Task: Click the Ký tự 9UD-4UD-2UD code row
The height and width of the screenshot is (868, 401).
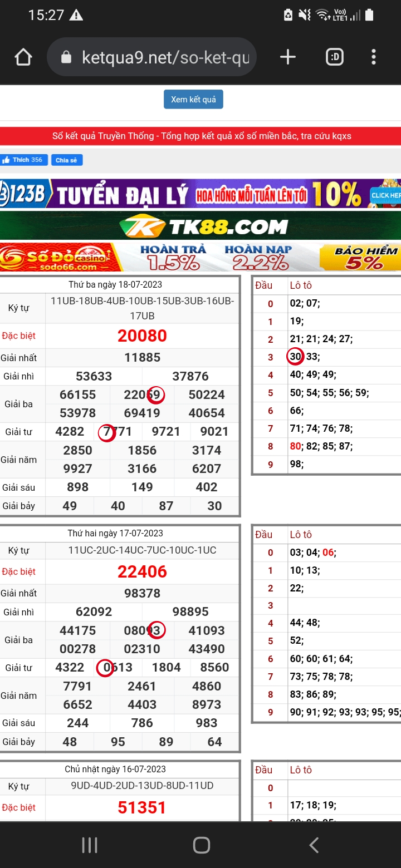Action: (x=142, y=786)
